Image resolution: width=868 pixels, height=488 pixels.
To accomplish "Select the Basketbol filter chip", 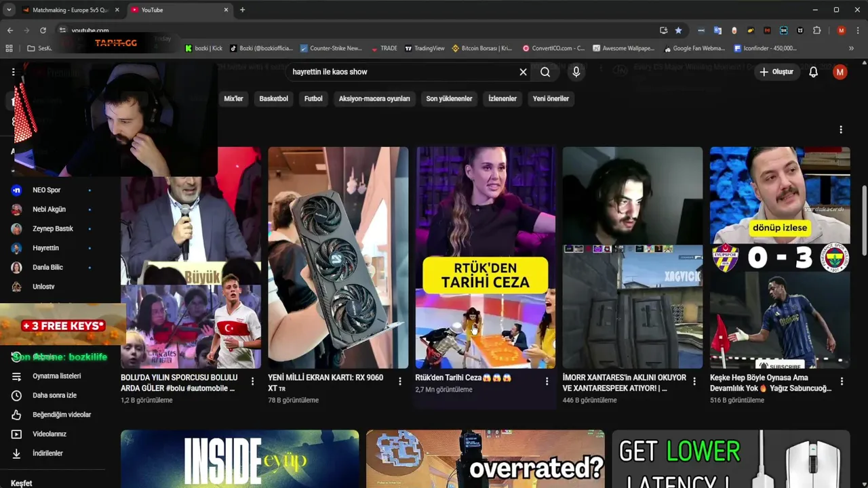I will click(273, 98).
